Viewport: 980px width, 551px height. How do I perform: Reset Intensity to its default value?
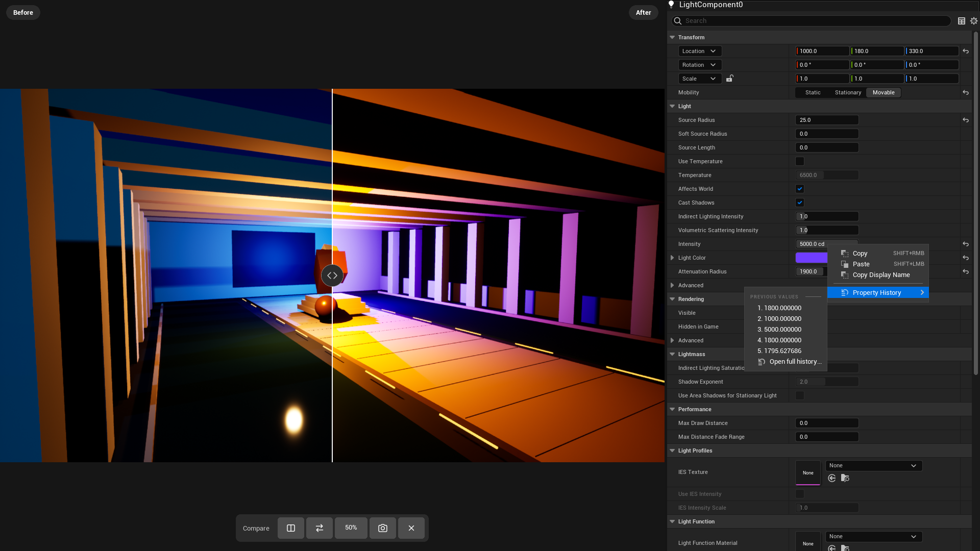966,244
